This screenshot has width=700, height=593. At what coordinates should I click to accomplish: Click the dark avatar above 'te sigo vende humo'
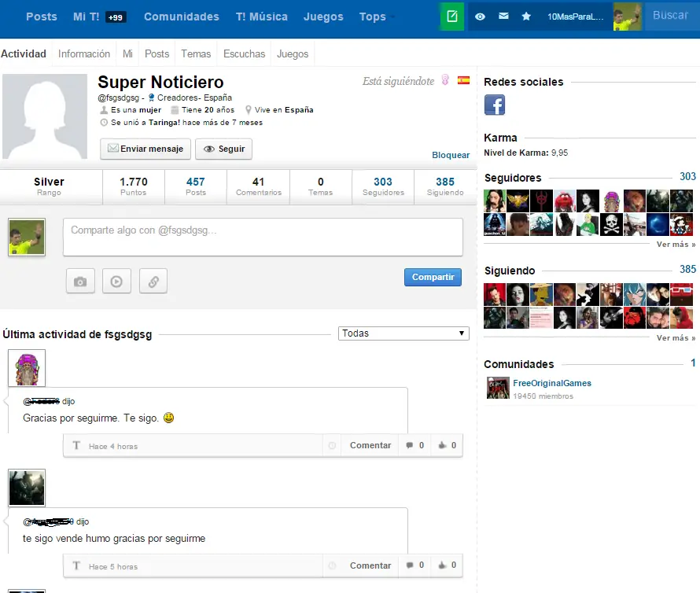coord(27,488)
